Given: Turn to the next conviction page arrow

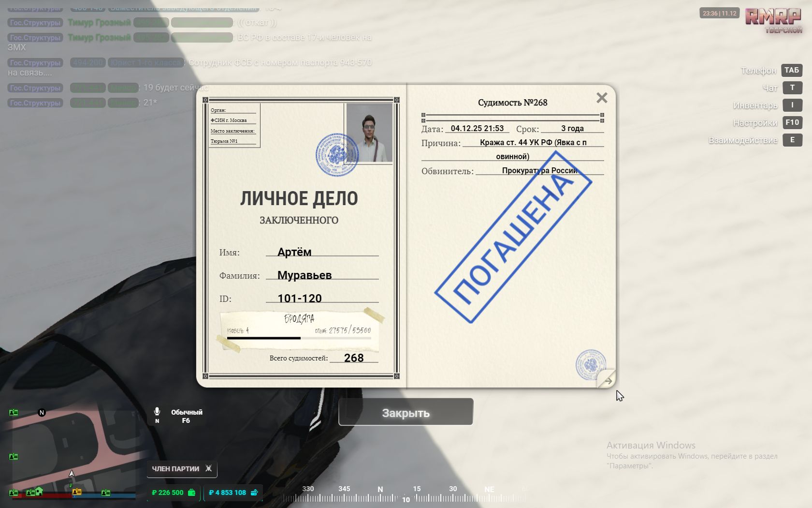Looking at the screenshot, I should point(608,381).
